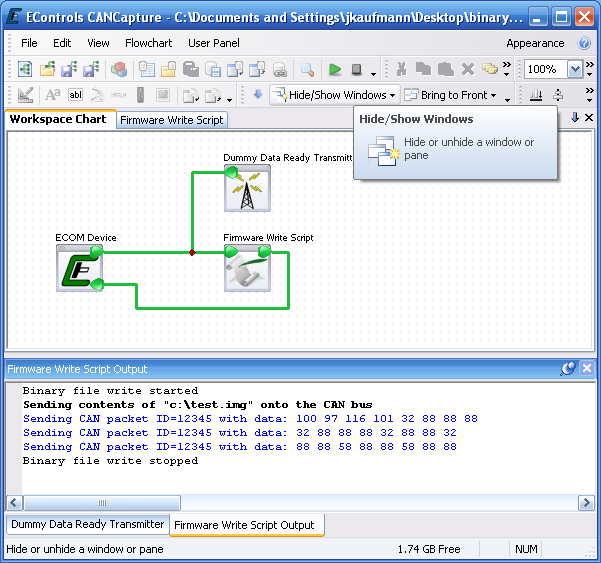Screen dimensions: 601x563
Task: Close the workspace chart document with X
Action: tap(589, 118)
